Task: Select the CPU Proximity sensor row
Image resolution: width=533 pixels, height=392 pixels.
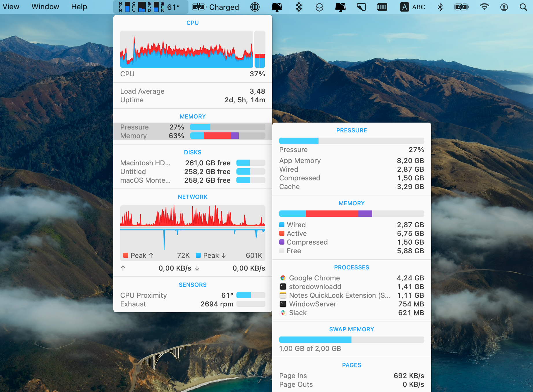Action: [x=193, y=295]
